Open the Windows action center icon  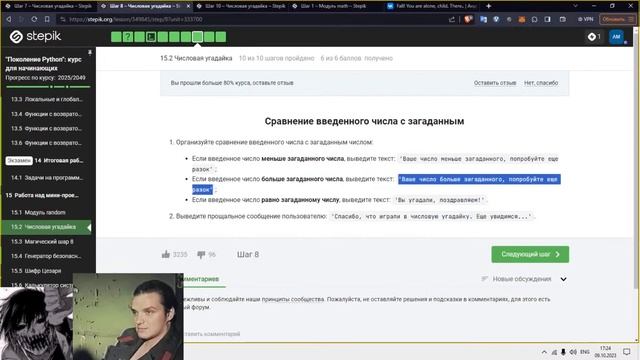(x=627, y=352)
